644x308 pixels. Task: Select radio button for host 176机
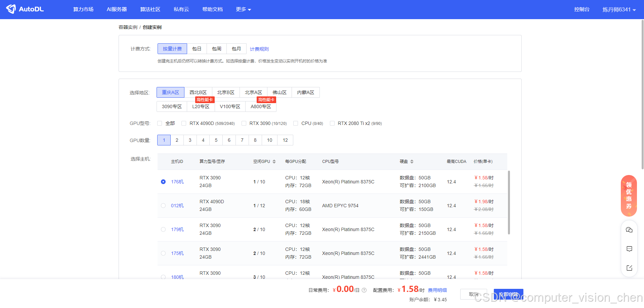tap(163, 182)
